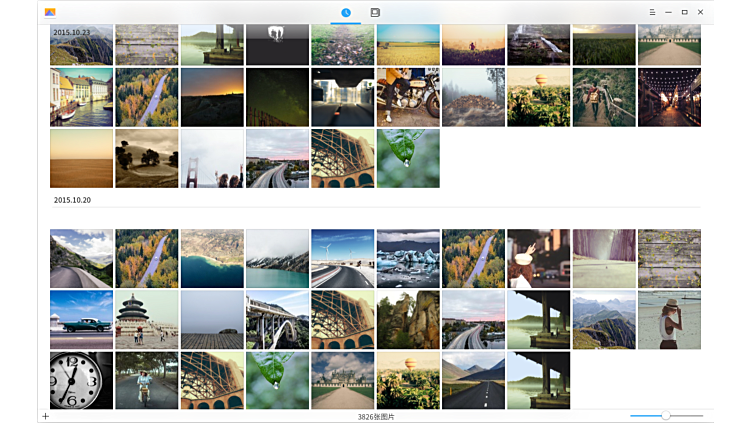Adjust the thumbnail size slider
Viewport: 752px width, 423px height.
[x=666, y=416]
